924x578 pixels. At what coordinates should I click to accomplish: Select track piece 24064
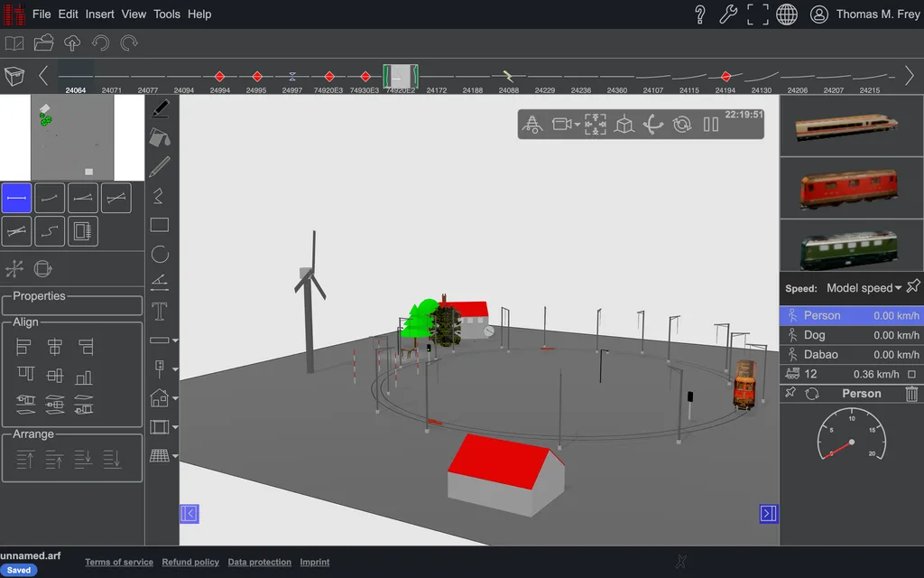[76, 79]
